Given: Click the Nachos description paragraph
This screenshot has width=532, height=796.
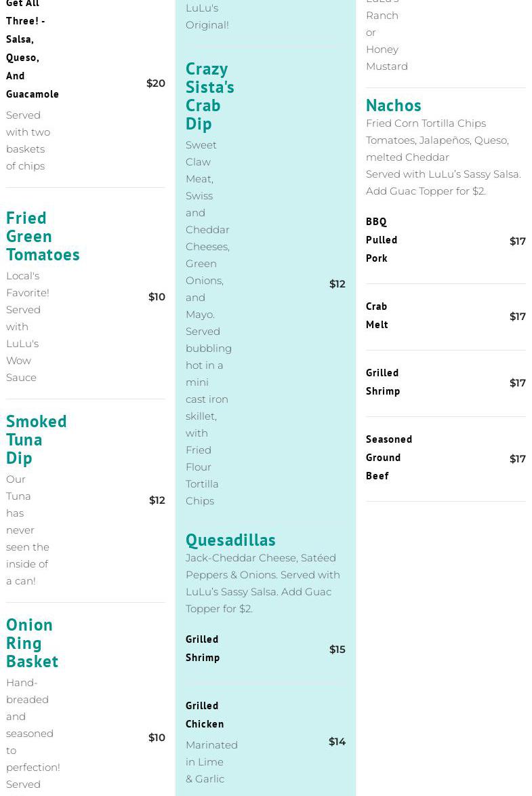Looking at the screenshot, I should 443,157.
